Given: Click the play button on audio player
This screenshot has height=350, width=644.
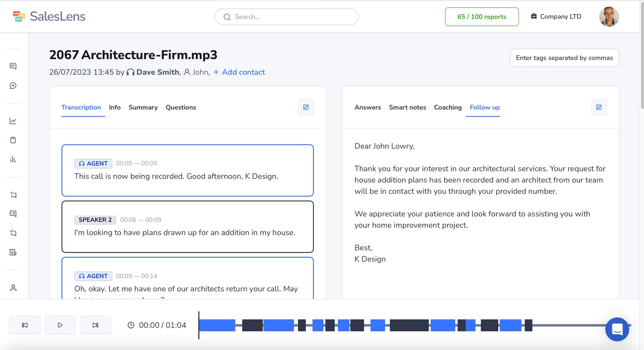Looking at the screenshot, I should coord(60,325).
